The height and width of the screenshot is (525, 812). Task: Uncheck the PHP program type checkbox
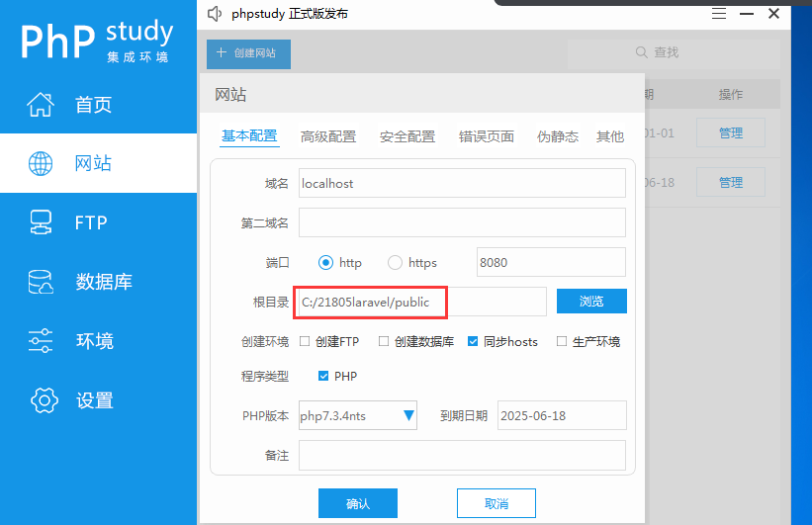point(323,376)
